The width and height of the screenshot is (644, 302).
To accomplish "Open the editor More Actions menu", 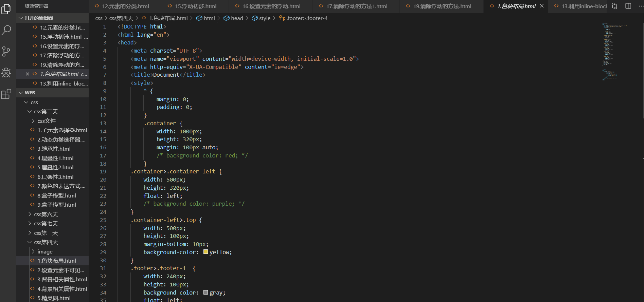I will coord(641,6).
